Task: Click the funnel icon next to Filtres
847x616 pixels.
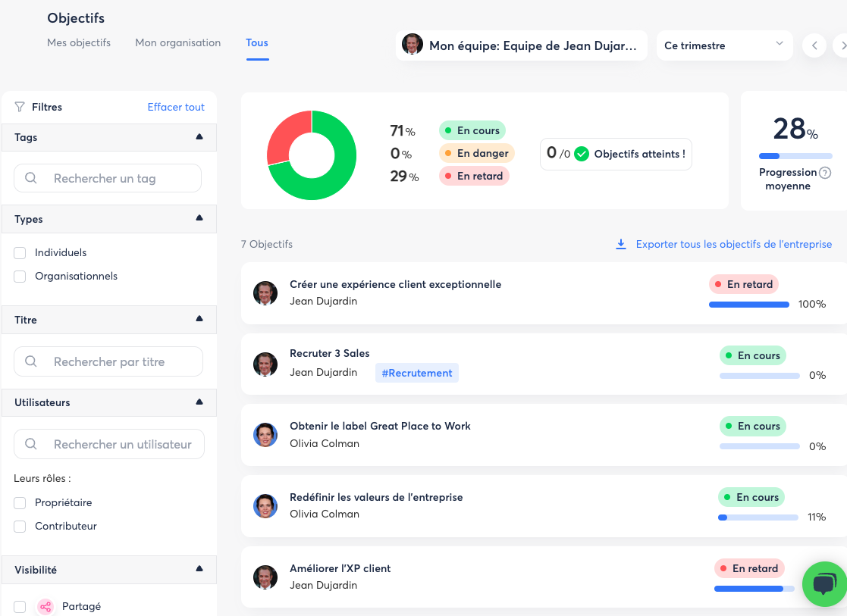Action: [20, 108]
